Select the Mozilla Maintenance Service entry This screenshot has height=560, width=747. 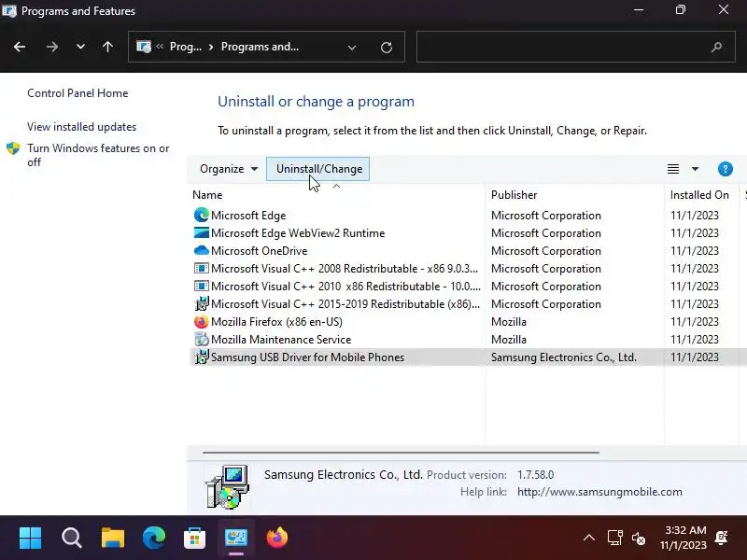tap(281, 340)
